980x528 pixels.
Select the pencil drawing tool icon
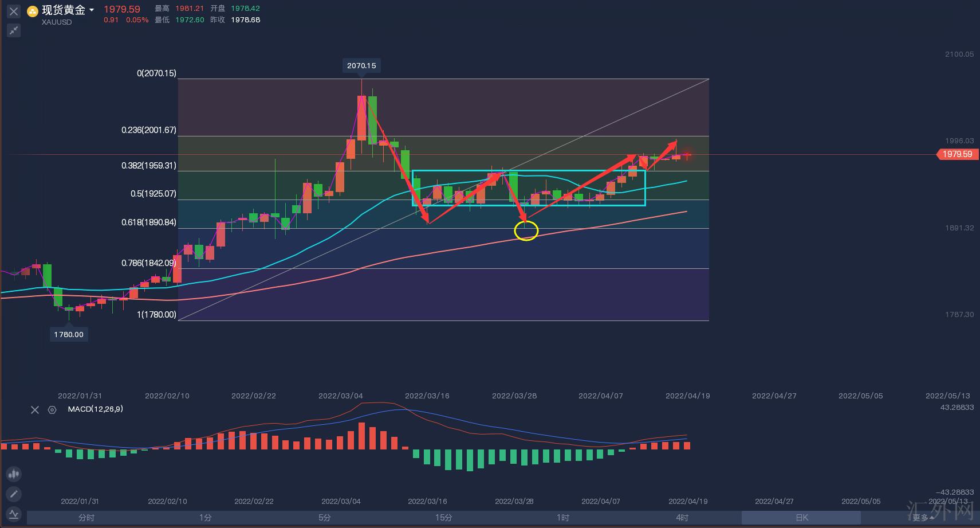pos(14,494)
